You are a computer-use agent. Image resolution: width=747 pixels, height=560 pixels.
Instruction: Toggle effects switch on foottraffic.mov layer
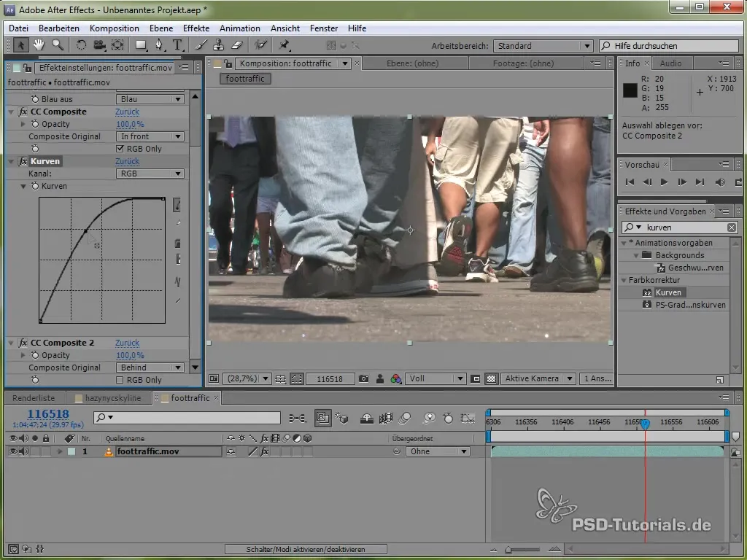click(x=264, y=451)
